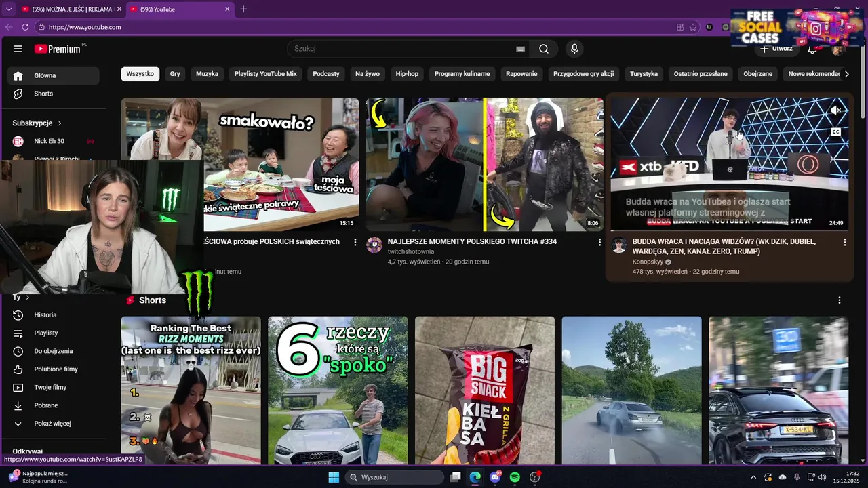
Task: Open 6 rzeczy które są spoko short
Action: point(338,390)
